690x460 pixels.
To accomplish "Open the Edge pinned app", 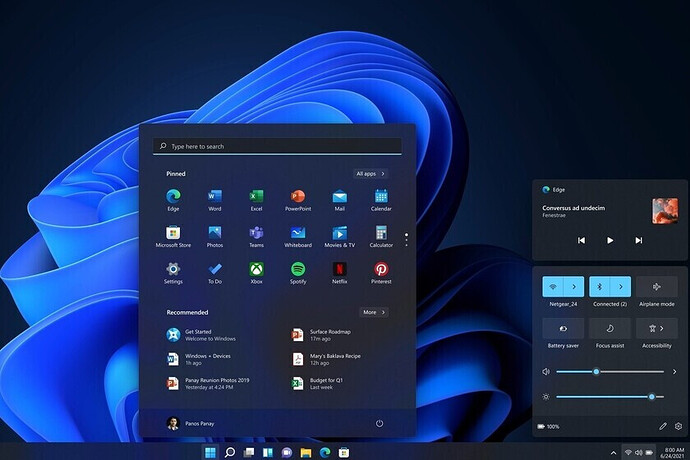I will click(173, 200).
